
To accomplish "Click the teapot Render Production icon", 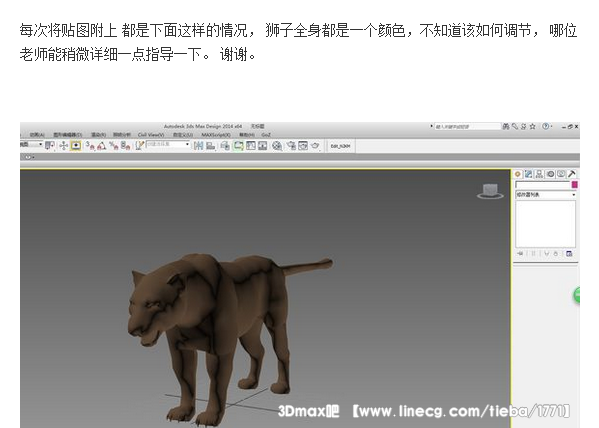I will [x=315, y=146].
